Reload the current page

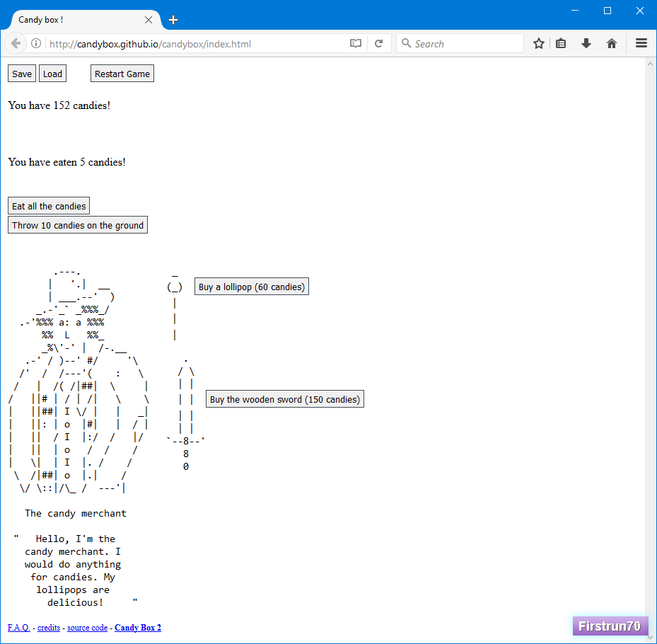[x=379, y=44]
